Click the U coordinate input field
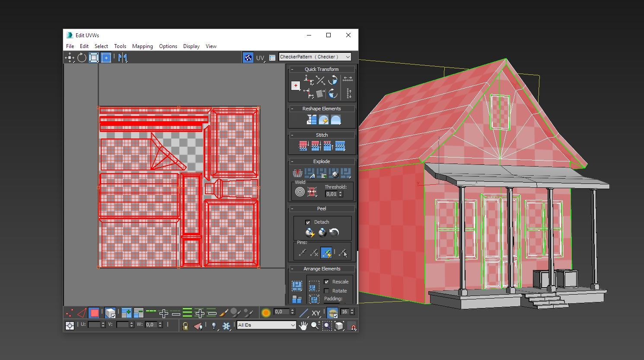Image resolution: width=644 pixels, height=360 pixels. click(94, 325)
